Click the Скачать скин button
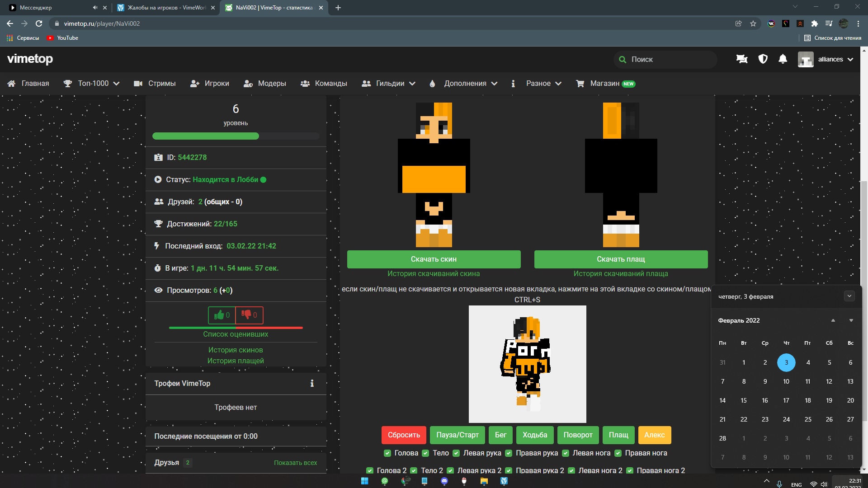This screenshot has height=488, width=868. (x=434, y=259)
